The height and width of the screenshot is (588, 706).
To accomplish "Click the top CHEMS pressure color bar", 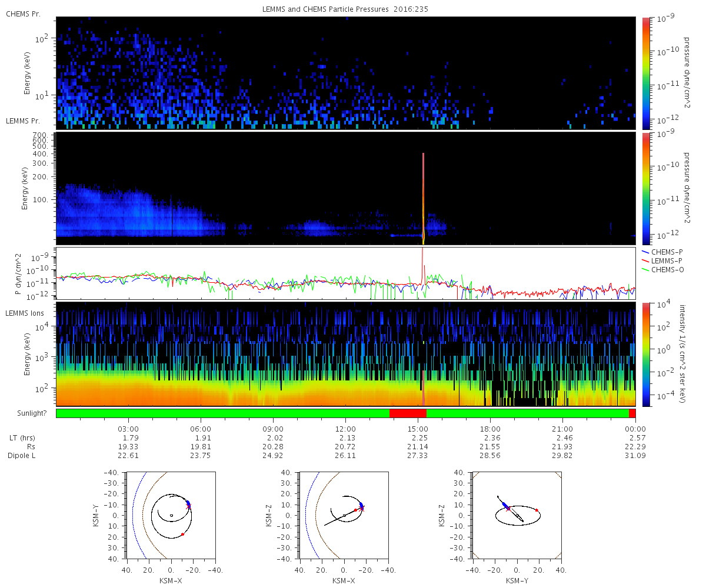I will 646,73.
